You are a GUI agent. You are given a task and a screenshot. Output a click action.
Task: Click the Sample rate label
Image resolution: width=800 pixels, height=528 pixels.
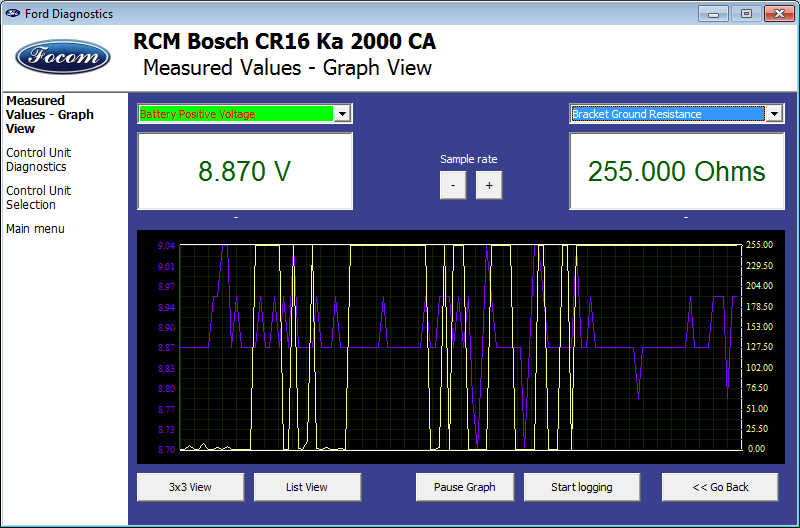click(x=468, y=159)
